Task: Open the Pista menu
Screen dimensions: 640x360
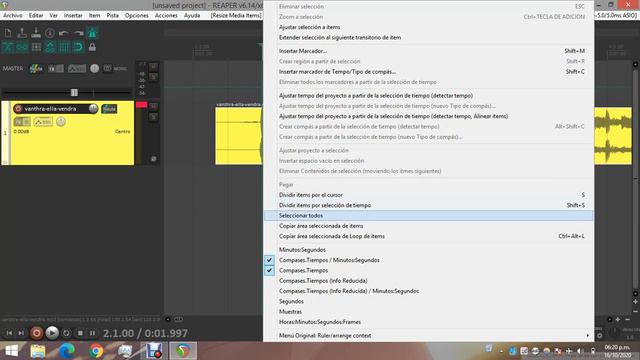Action: click(x=112, y=16)
